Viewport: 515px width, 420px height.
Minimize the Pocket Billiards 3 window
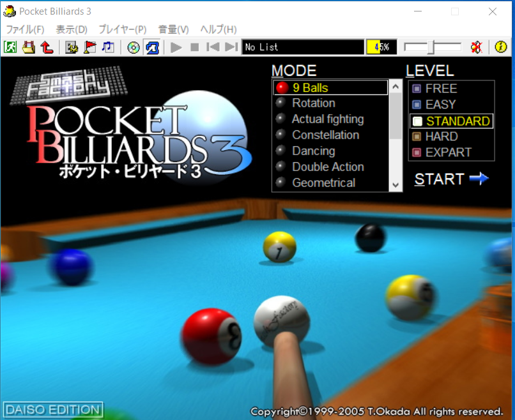pos(418,11)
